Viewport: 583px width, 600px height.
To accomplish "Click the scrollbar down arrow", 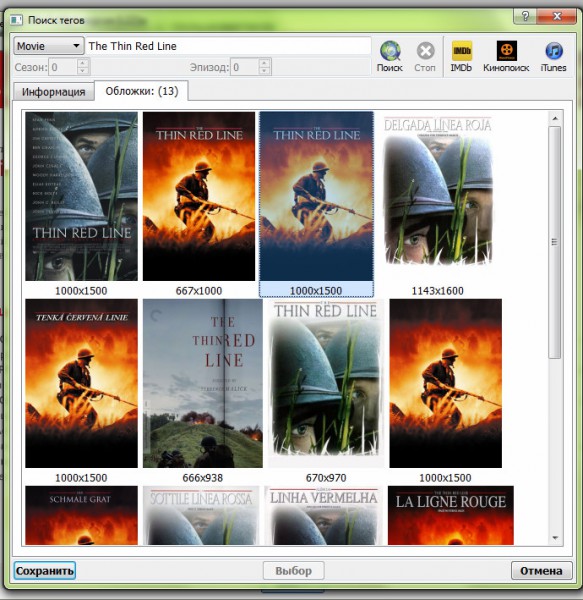I will pos(555,538).
